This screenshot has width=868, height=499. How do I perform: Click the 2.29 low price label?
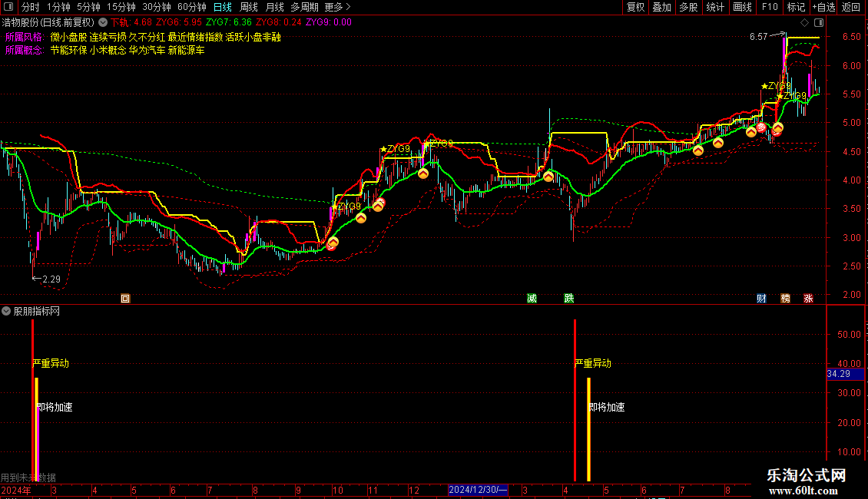[51, 279]
